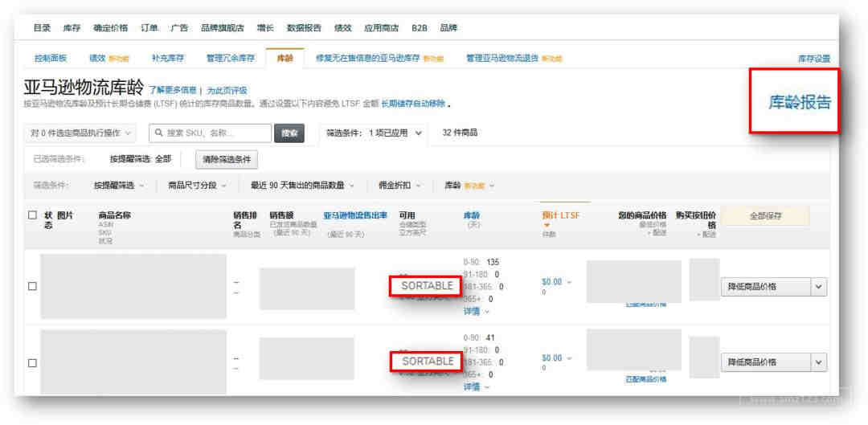Click the 清除筛选条件 button
The height and width of the screenshot is (425, 868).
point(227,159)
